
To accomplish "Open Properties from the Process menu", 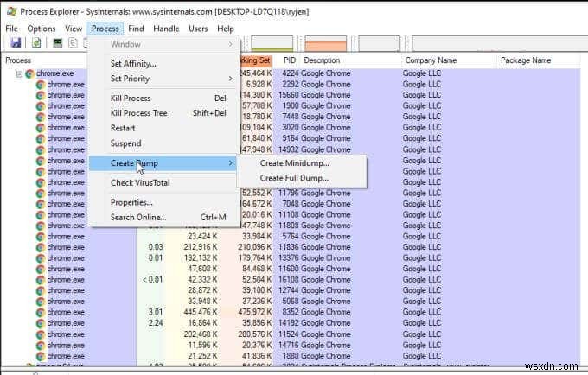I will (164, 203).
